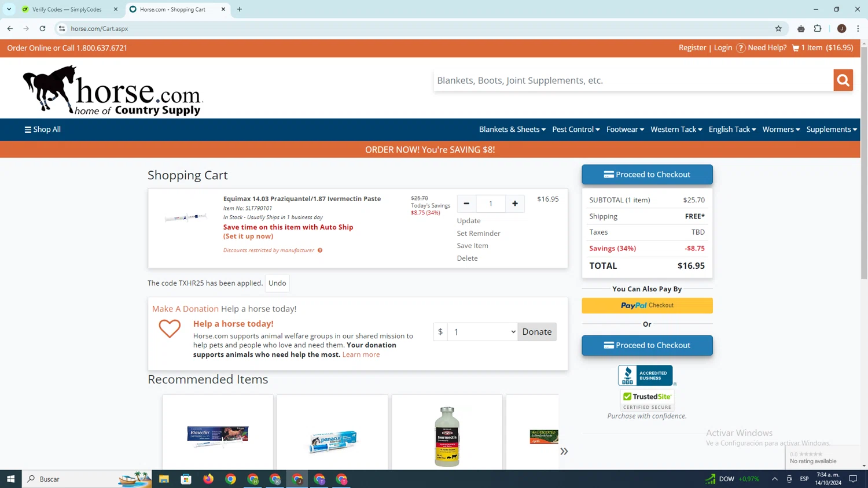868x488 pixels.
Task: Close the Horse.com Shopping Cart tab
Action: point(223,9)
